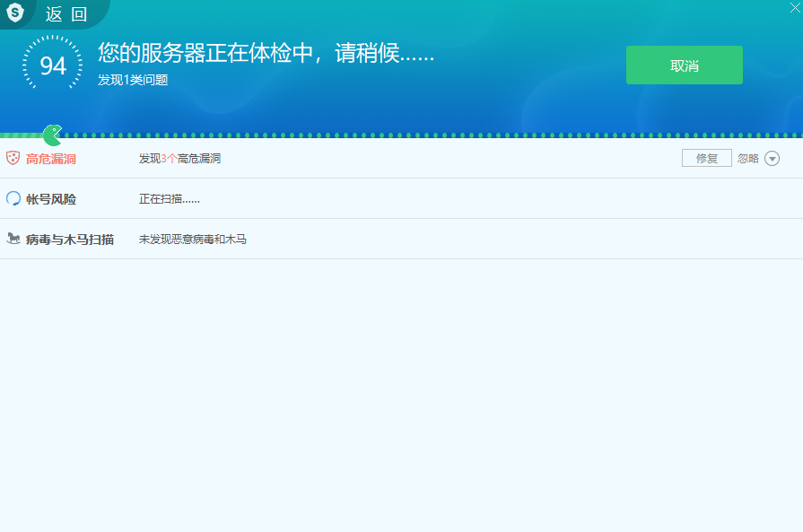Screen dimensions: 803x532
Task: Click the 忽略 link
Action: click(x=747, y=159)
